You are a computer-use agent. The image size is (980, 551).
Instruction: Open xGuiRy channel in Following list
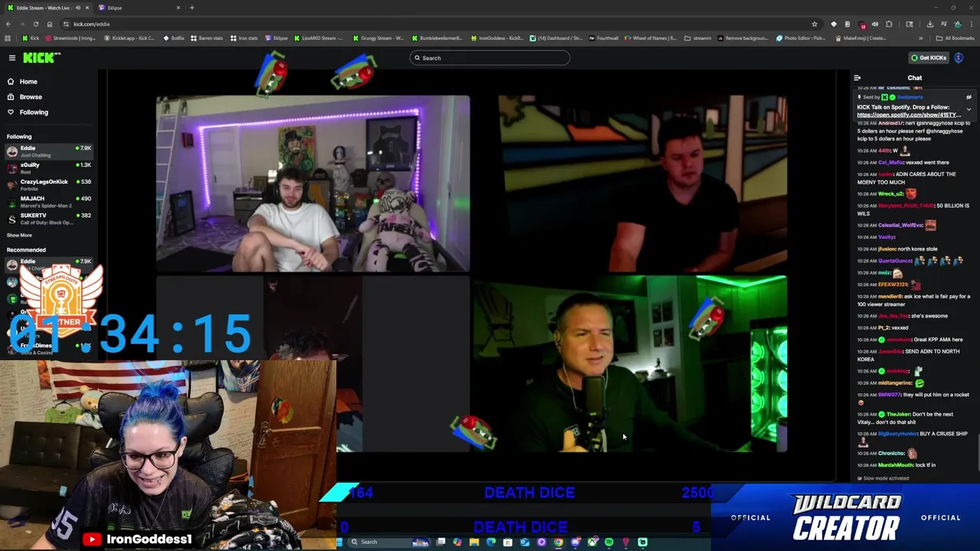pos(49,168)
